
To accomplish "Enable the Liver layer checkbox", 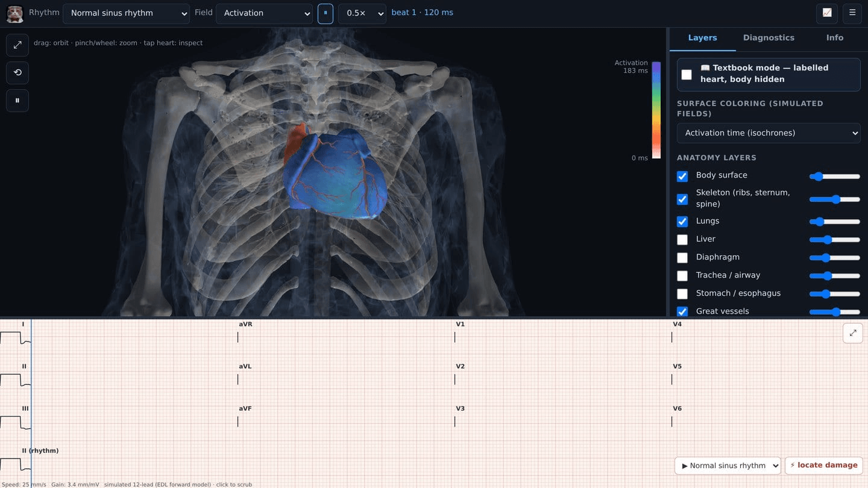I will tap(682, 240).
